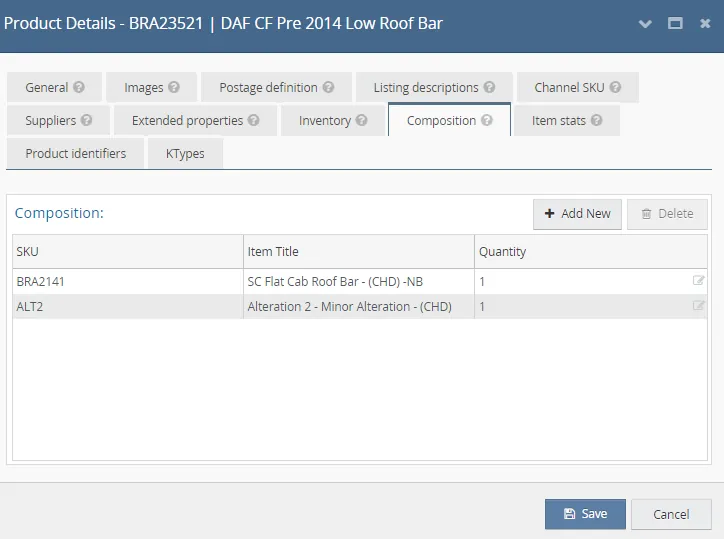Switch to the Images tab
This screenshot has height=539, width=724.
[x=151, y=87]
